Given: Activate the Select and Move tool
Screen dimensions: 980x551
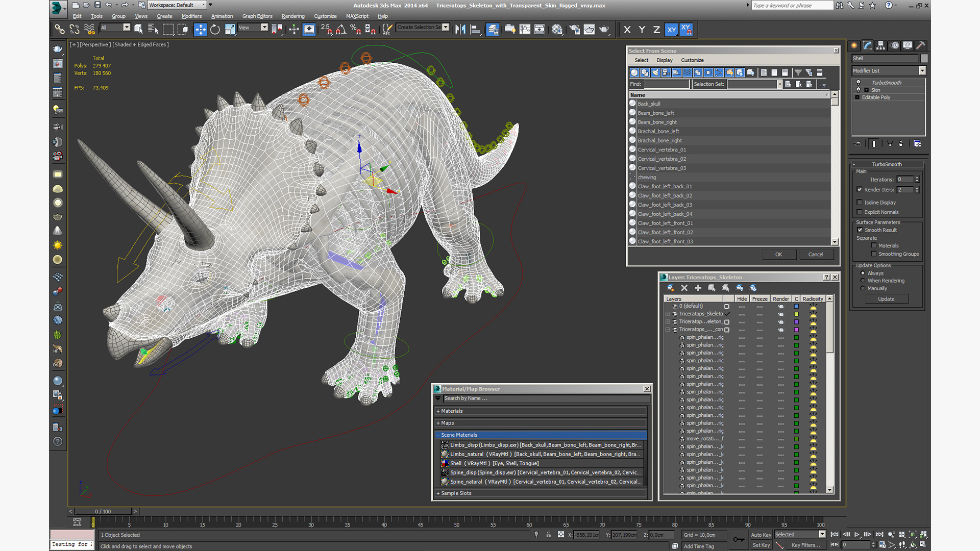Looking at the screenshot, I should [x=201, y=29].
